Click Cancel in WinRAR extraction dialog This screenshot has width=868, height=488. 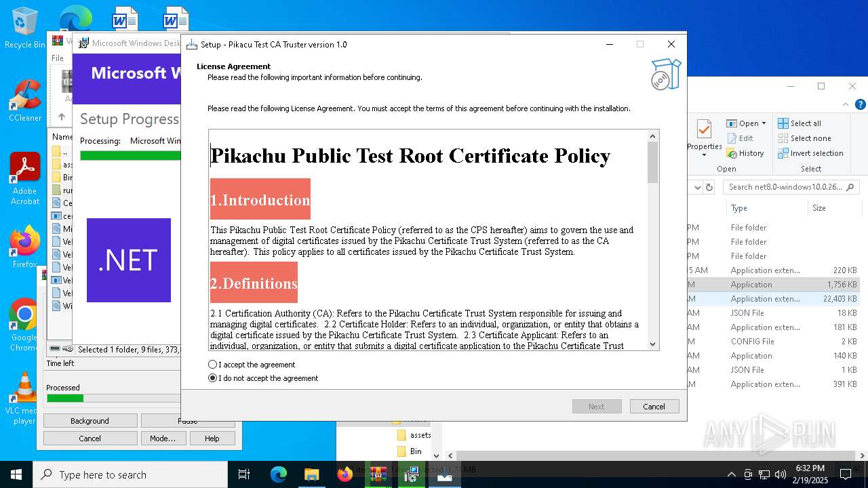point(90,439)
